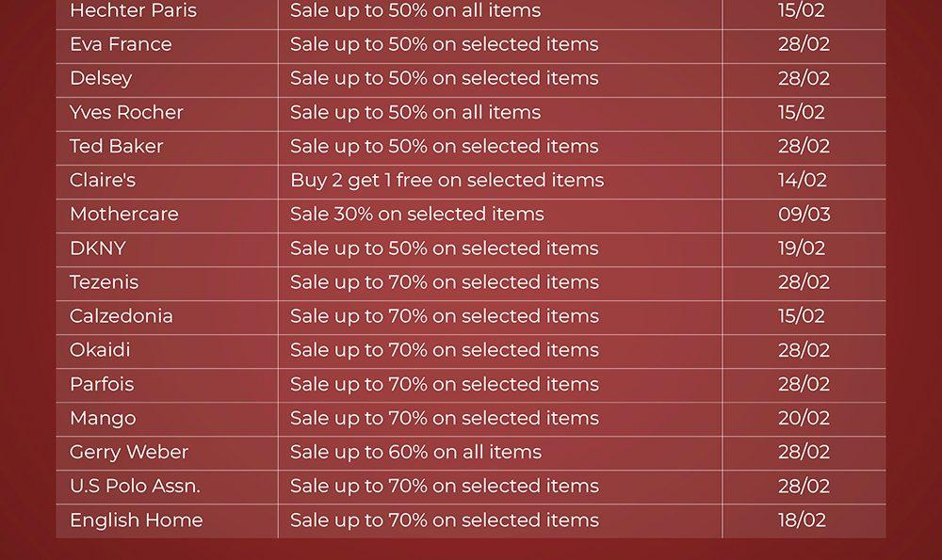Click the Tezenis store name
Screen dimensions: 942x560
click(104, 281)
